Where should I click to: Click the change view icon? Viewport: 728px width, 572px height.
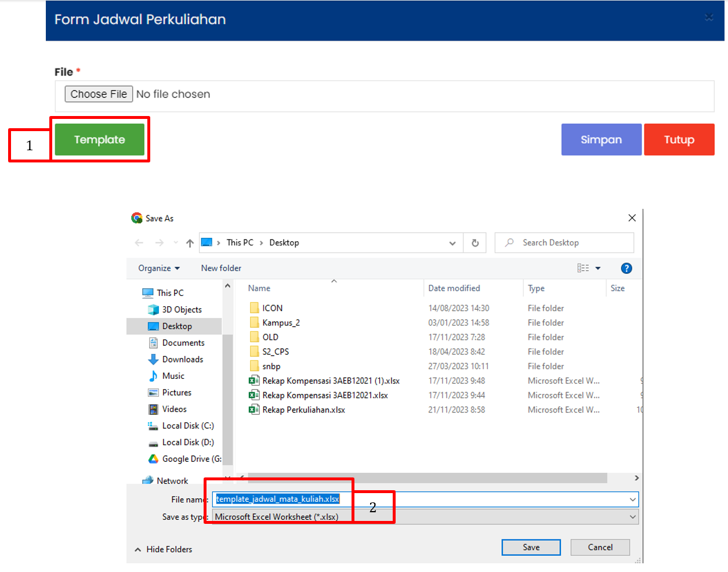(583, 268)
